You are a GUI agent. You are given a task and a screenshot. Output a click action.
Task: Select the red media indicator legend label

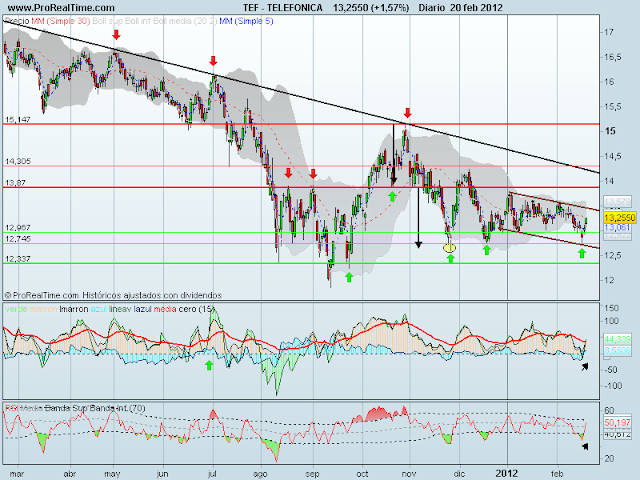coord(165,309)
